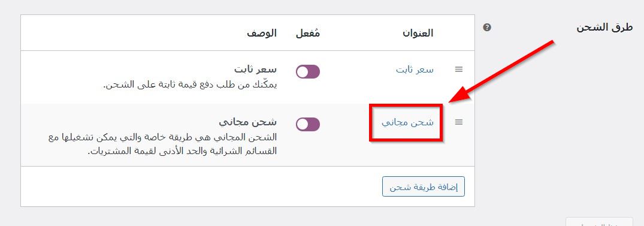Image resolution: width=644 pixels, height=226 pixels.
Task: Open the highlighted شحن مجاني link
Action: click(x=408, y=122)
